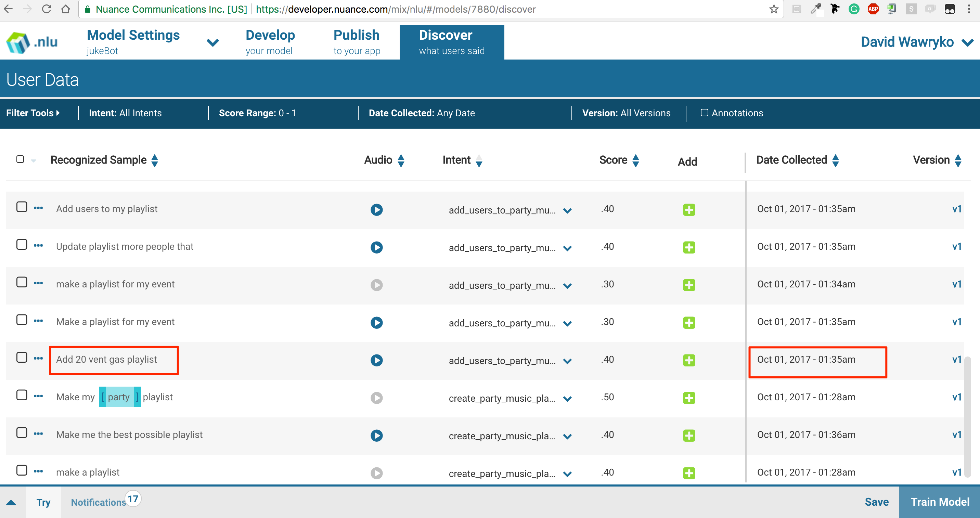Expand the Filter Tools panel
The width and height of the screenshot is (980, 518).
click(x=33, y=113)
